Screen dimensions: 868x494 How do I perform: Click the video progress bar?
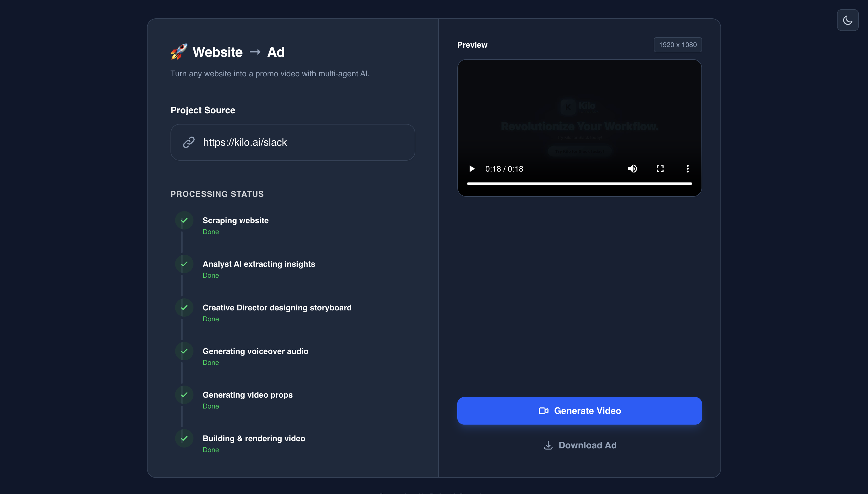[x=579, y=184]
